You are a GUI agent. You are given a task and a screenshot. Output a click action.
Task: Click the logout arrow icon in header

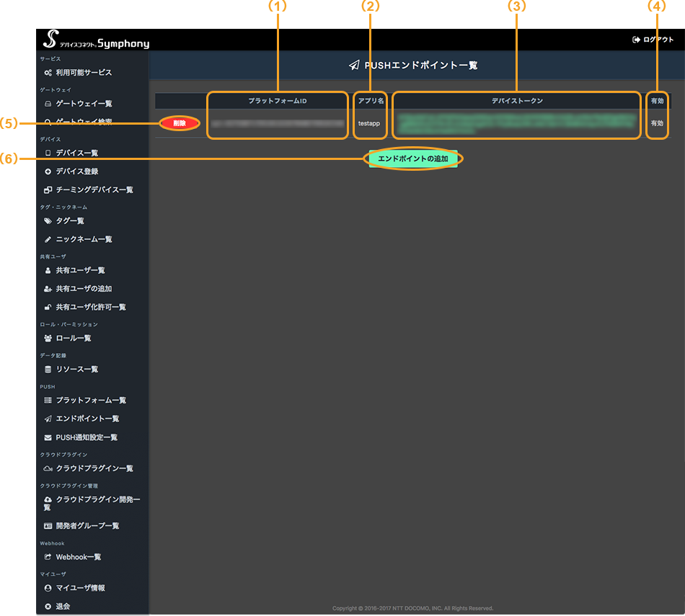pos(636,40)
